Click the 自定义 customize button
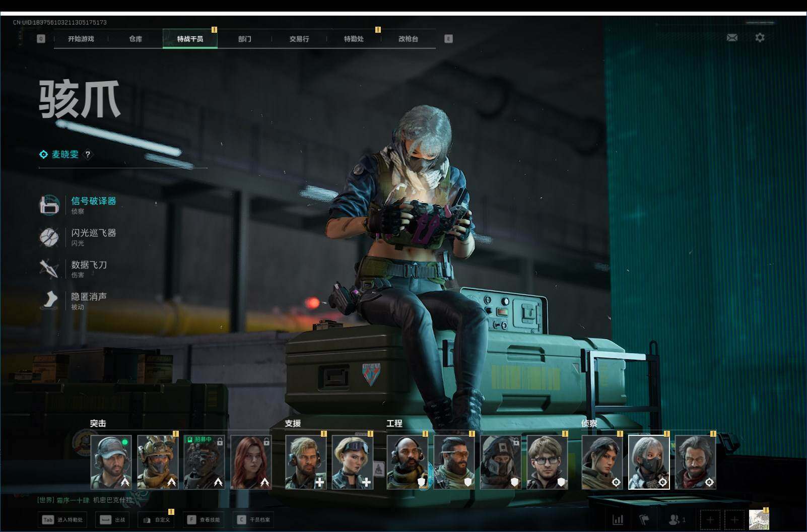This screenshot has width=807, height=532. 156,519
